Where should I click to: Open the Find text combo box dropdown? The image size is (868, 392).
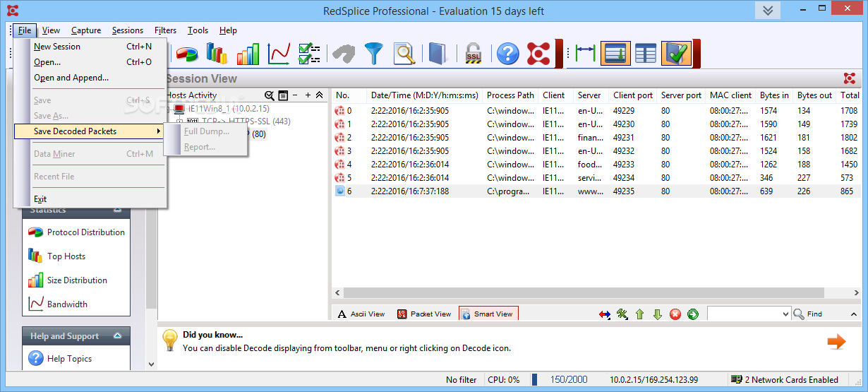click(x=785, y=314)
